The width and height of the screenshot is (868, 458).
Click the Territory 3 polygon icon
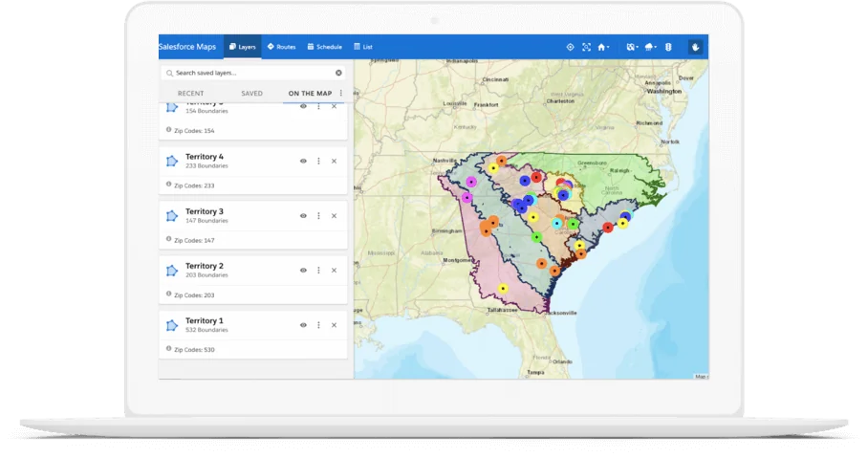click(x=172, y=216)
